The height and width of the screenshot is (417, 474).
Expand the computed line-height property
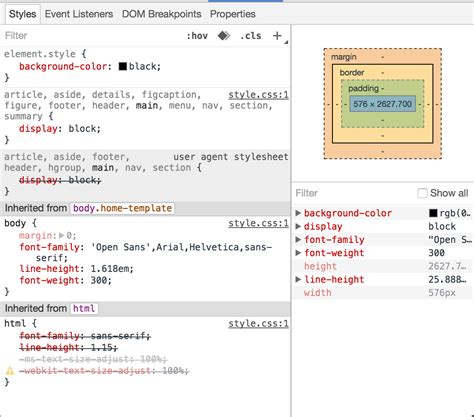tap(298, 279)
